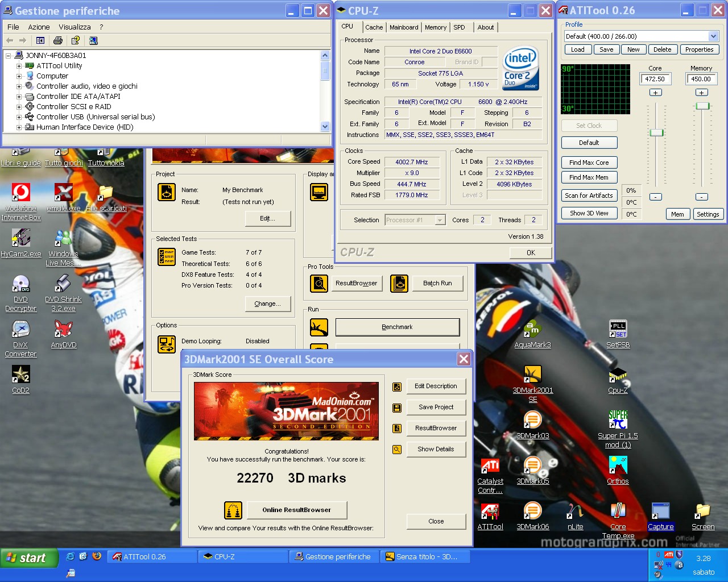This screenshot has height=582, width=728.
Task: Click the Benchmark run button
Action: pos(397,327)
